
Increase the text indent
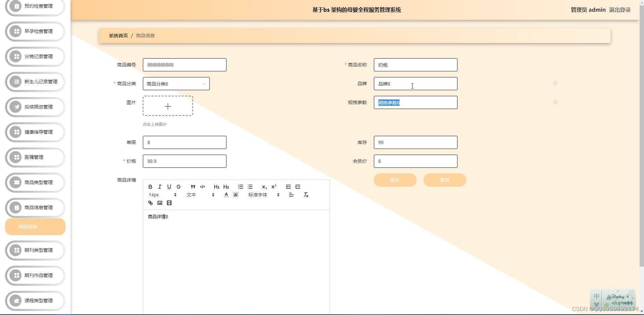pos(298,187)
